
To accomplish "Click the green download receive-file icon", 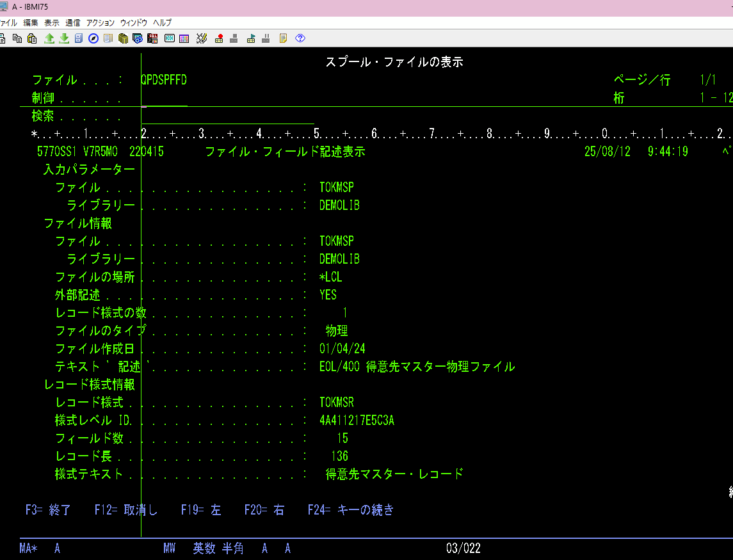I will pos(64,38).
